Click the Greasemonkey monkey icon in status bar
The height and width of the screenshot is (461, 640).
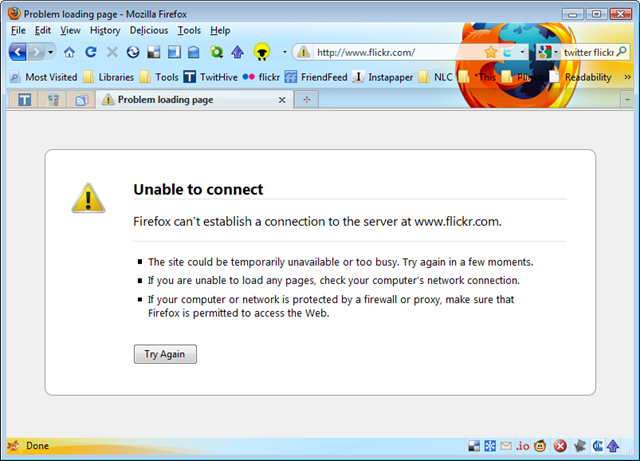(540, 446)
